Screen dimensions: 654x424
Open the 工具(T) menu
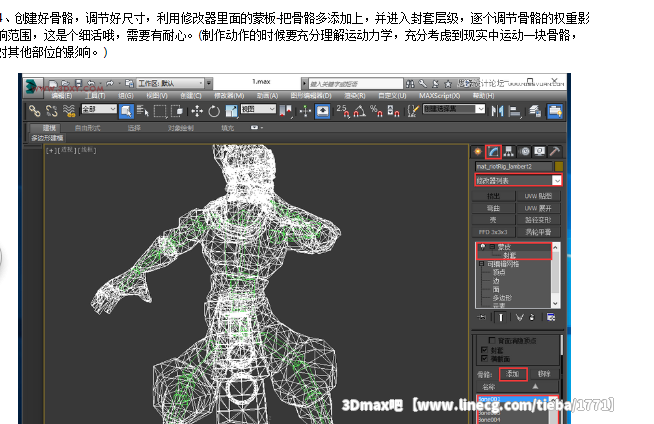point(95,96)
